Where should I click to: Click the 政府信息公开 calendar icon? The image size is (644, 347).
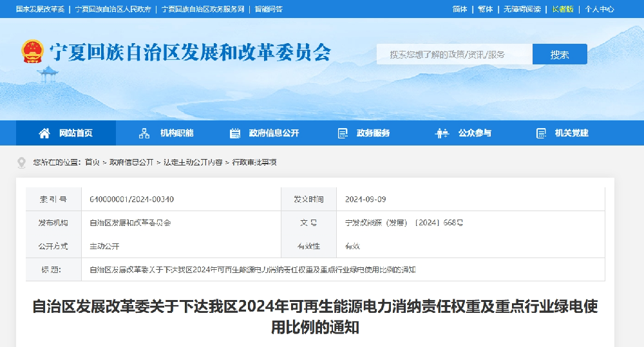[234, 133]
